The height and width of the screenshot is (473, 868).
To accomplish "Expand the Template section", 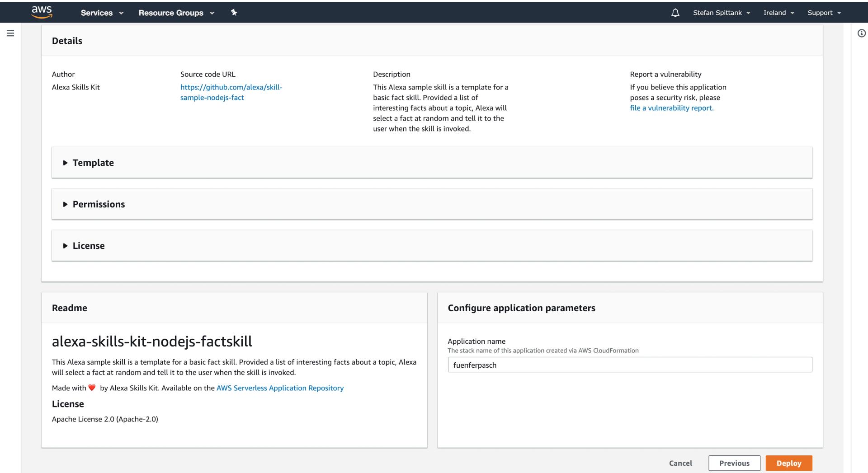I will pyautogui.click(x=93, y=163).
